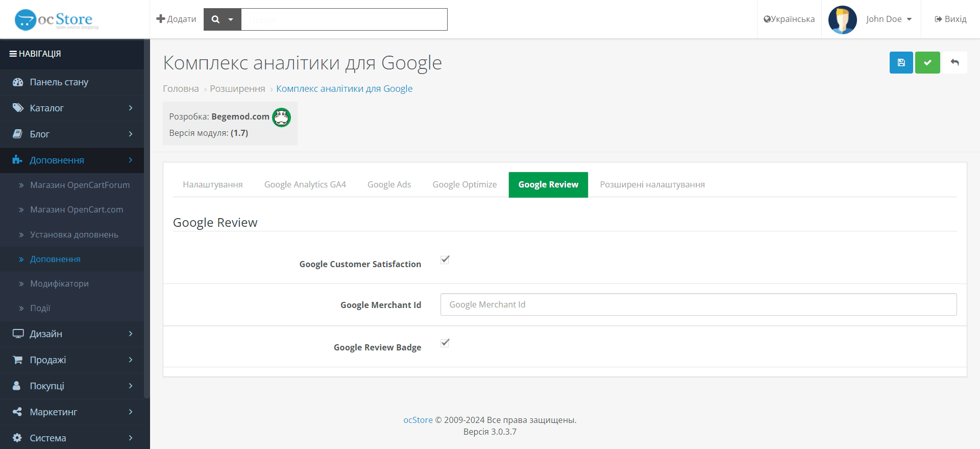Toggle Google Customer Satisfaction checkbox
980x449 pixels.
point(445,259)
